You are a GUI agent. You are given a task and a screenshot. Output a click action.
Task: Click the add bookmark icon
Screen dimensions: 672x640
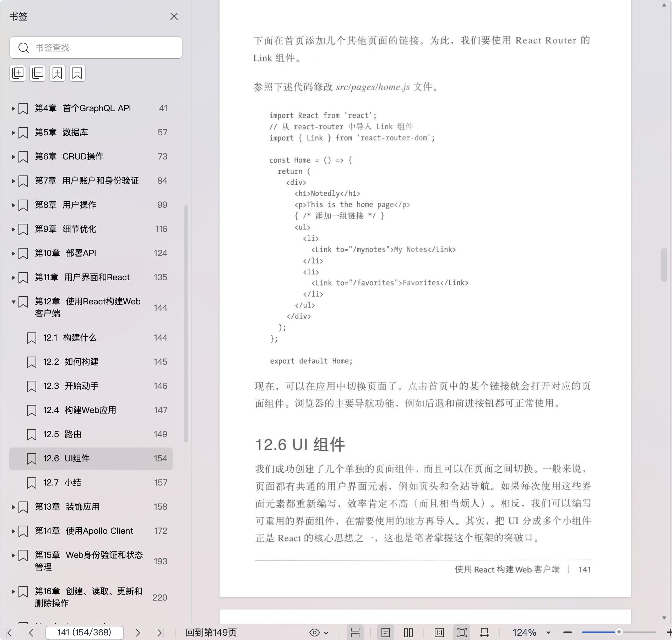tap(58, 73)
